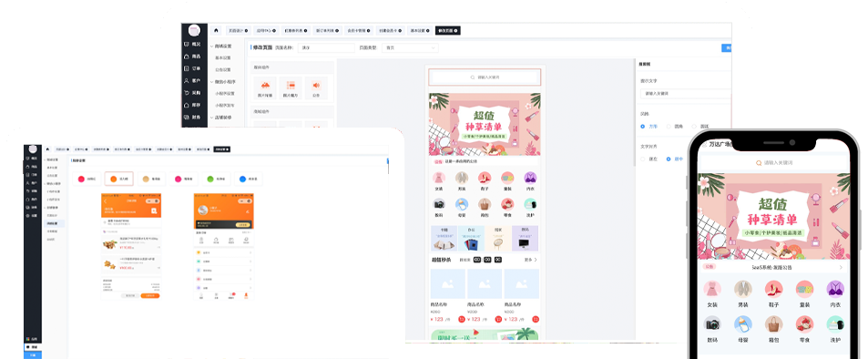
Task: Click 页面名称 input field
Action: point(327,48)
